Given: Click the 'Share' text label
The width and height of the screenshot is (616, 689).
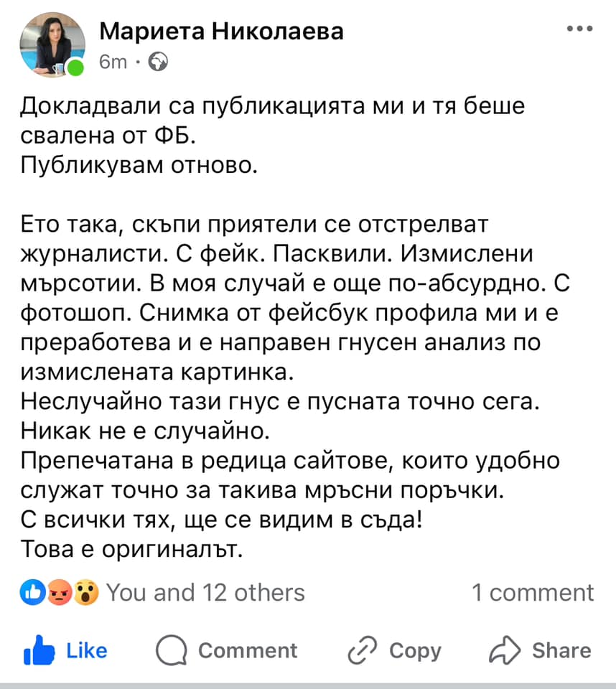Looking at the screenshot, I should click(561, 650).
